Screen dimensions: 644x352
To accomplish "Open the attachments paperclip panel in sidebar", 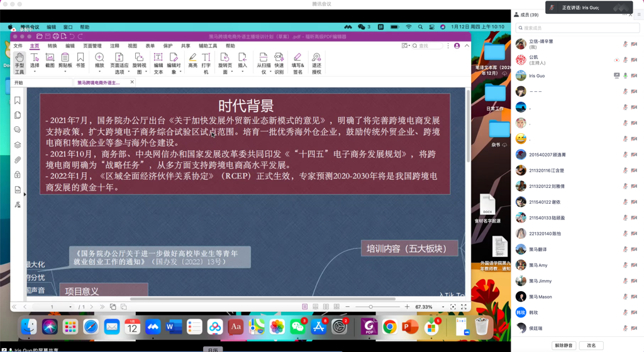I will [18, 160].
